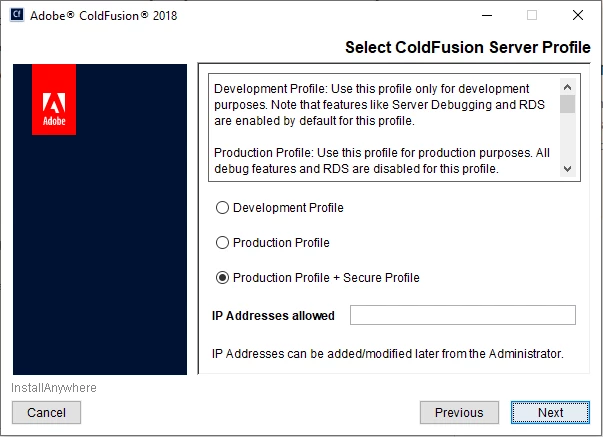Click the disabled maximize window button
The image size is (603, 437).
click(532, 15)
